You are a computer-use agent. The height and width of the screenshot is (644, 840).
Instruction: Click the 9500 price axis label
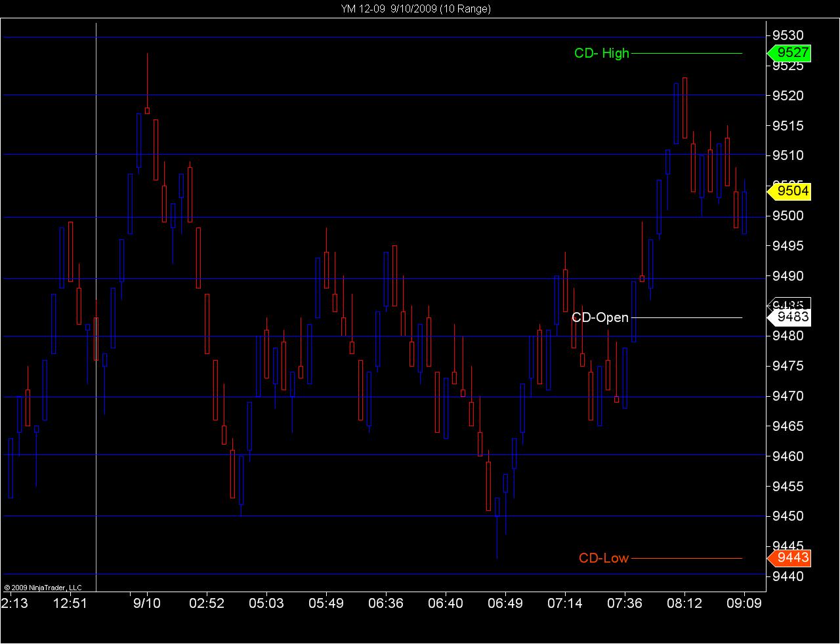(x=787, y=216)
